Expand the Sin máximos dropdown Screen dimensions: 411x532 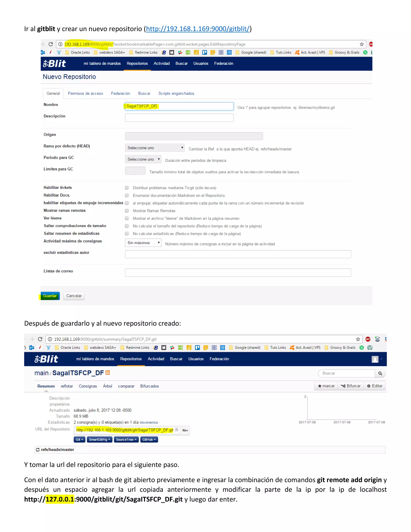pos(143,243)
